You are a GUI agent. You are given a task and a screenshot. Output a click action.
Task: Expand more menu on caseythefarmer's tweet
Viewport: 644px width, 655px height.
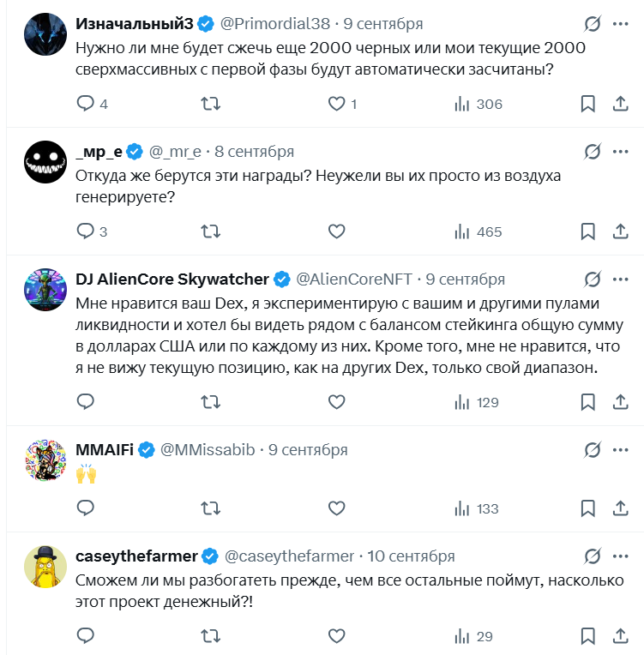coord(622,556)
